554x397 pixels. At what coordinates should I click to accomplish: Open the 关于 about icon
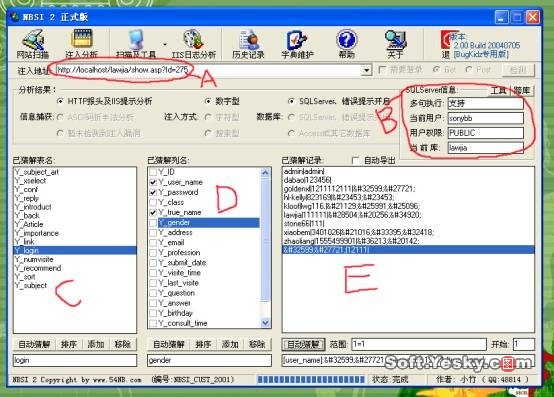coord(395,44)
